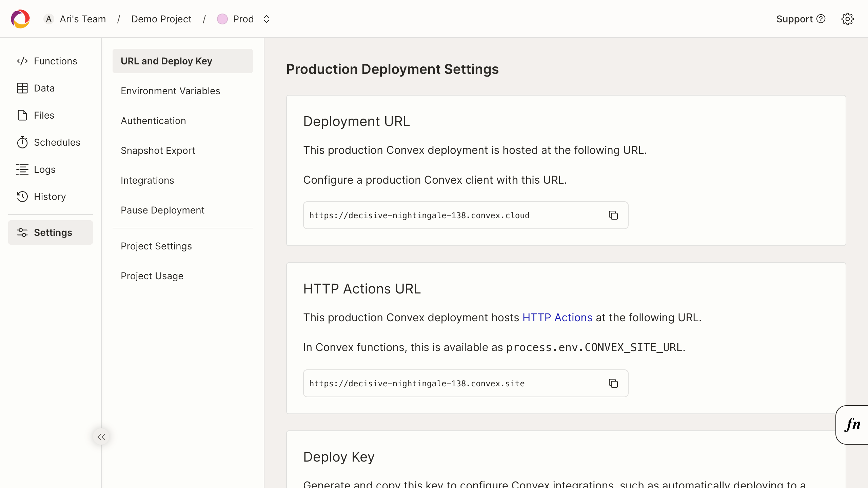Go to Data page

[x=51, y=88]
